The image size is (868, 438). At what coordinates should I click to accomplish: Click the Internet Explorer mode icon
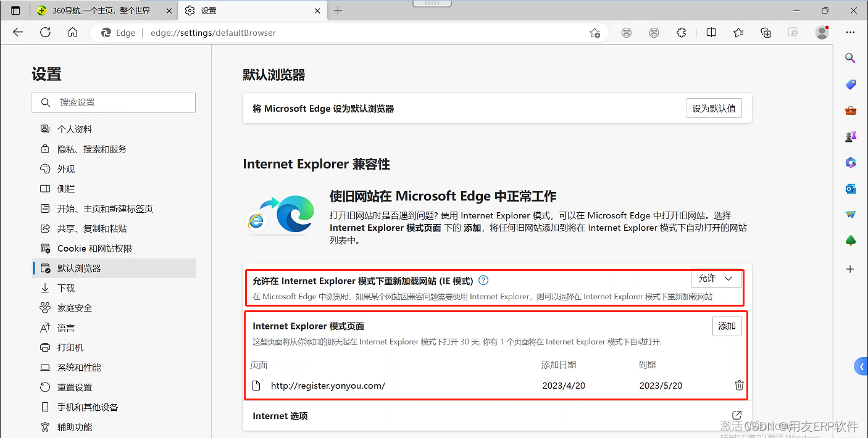pos(793,33)
